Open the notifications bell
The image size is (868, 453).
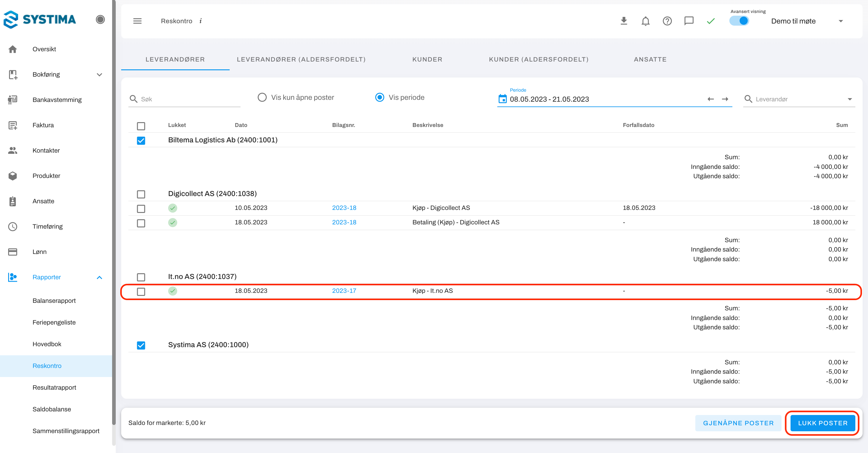645,21
